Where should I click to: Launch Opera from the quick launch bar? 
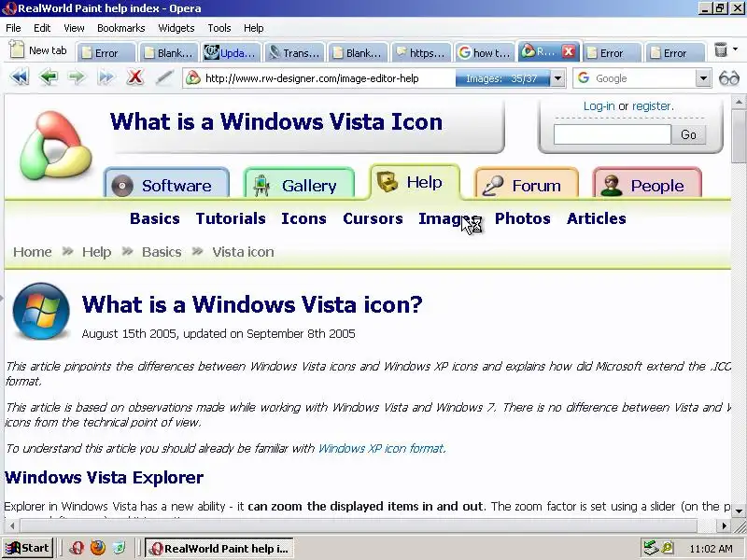pos(77,548)
